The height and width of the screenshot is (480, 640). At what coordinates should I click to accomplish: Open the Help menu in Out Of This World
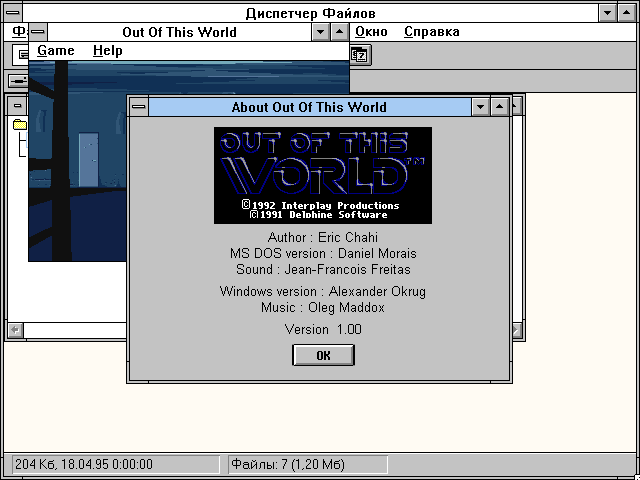click(x=108, y=51)
